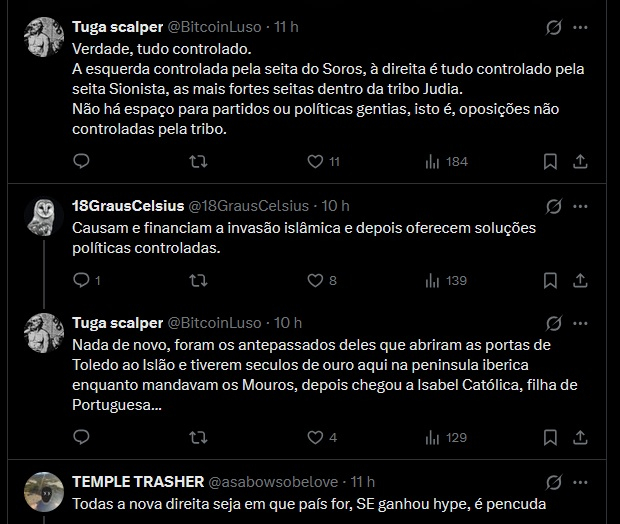The height and width of the screenshot is (524, 620).
Task: Open more options on TEMPLE TRASHER post
Action: point(580,483)
